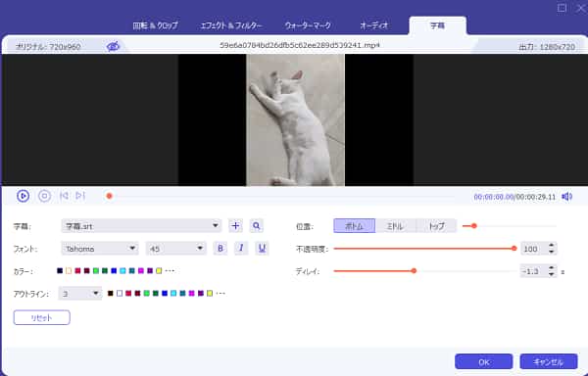588x376 pixels.
Task: Pick yellow outline color swatch
Action: (210, 293)
